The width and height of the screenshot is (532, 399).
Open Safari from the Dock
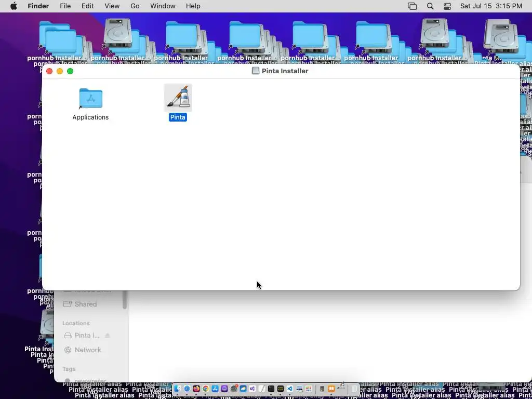[x=187, y=389]
